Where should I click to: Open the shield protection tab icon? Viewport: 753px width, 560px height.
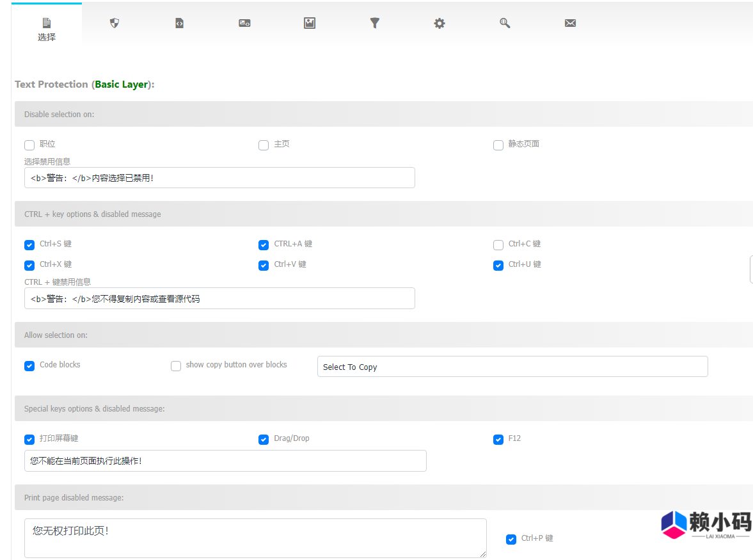click(x=115, y=23)
